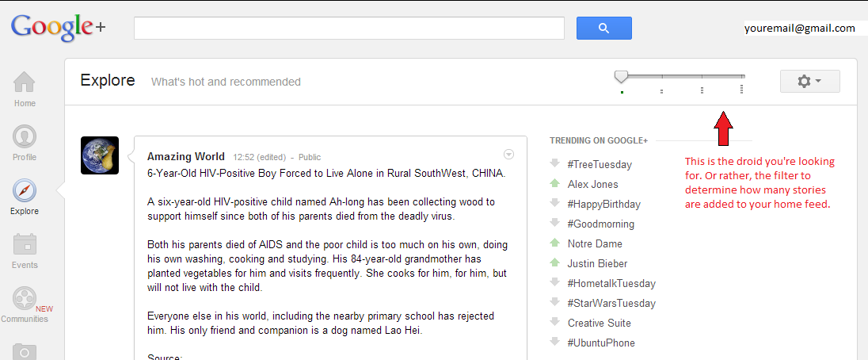The image size is (868, 360).
Task: Open the Creative Suite trending topic
Action: tap(600, 323)
